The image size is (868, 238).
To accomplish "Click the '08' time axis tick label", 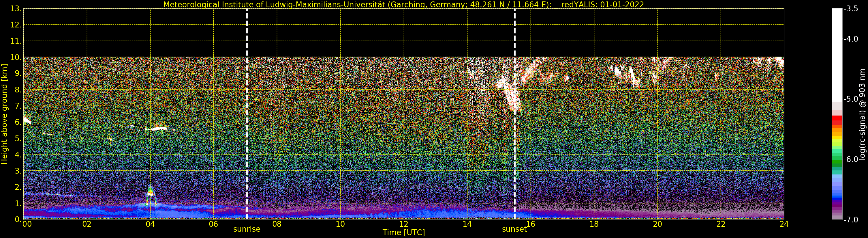I will 277,224.
